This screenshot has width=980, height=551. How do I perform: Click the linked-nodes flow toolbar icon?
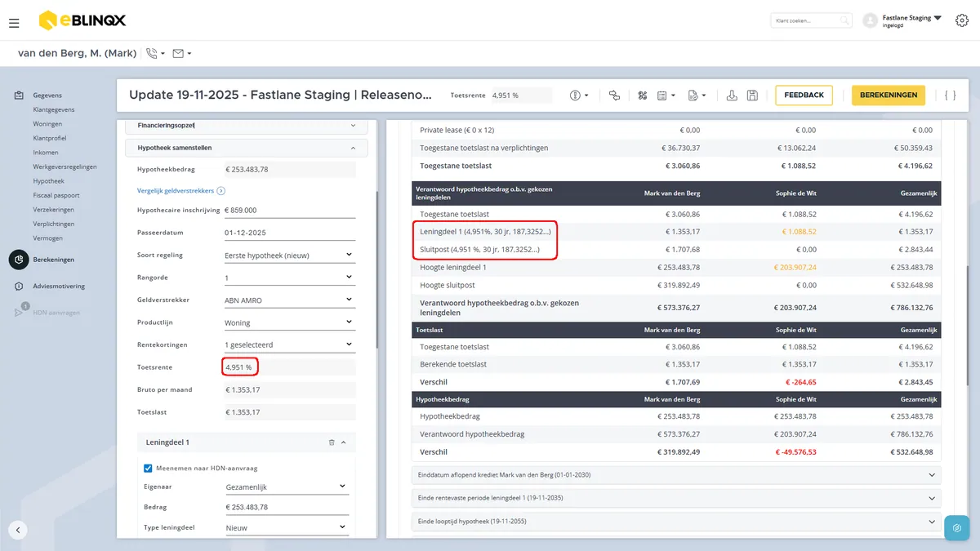[x=615, y=96]
